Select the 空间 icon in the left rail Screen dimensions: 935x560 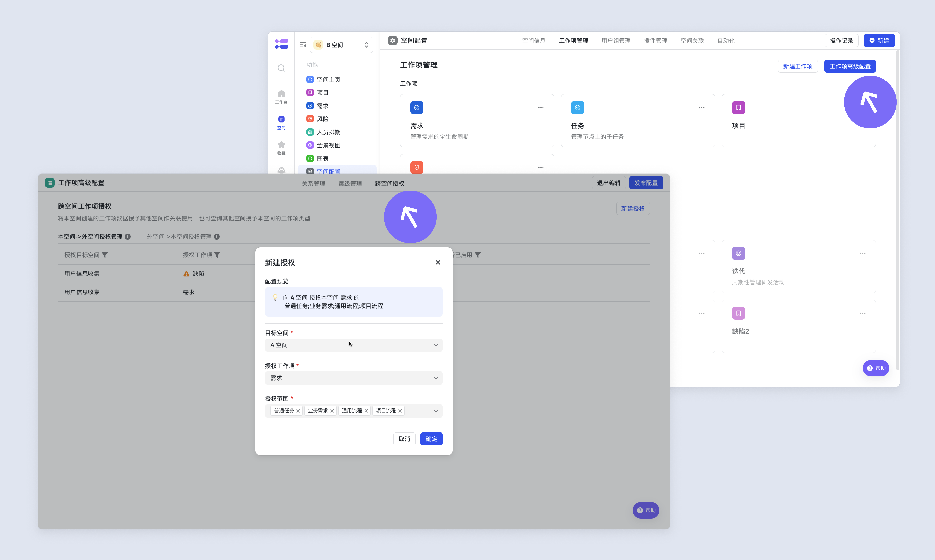coord(281,123)
